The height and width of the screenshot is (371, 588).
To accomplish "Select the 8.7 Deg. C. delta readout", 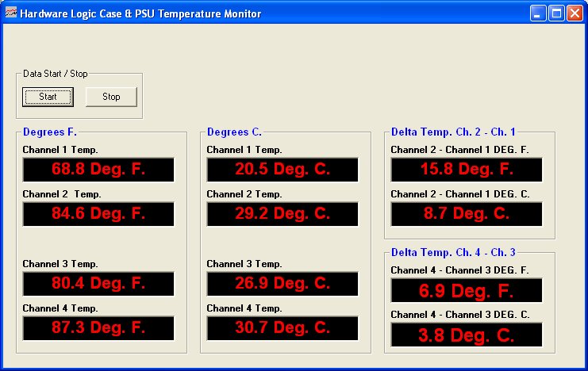I will (467, 214).
